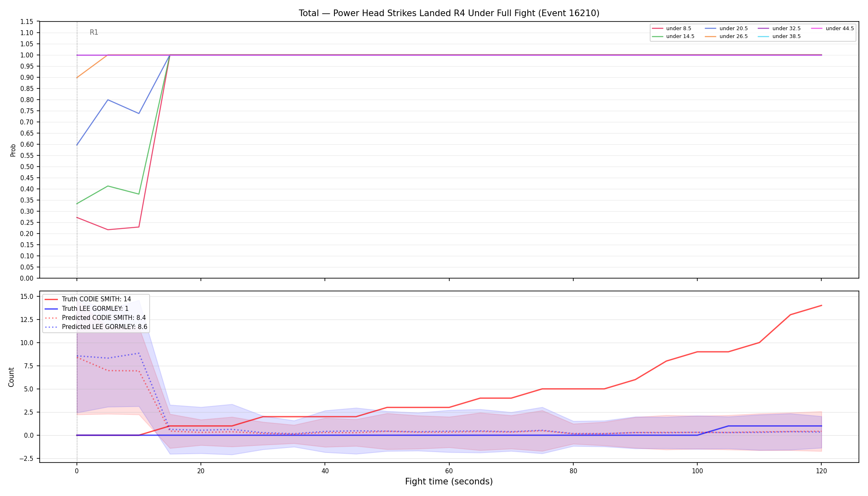868x496 pixels.
Task: Click the 12.5 tick on Count axis
Action: (x=27, y=320)
